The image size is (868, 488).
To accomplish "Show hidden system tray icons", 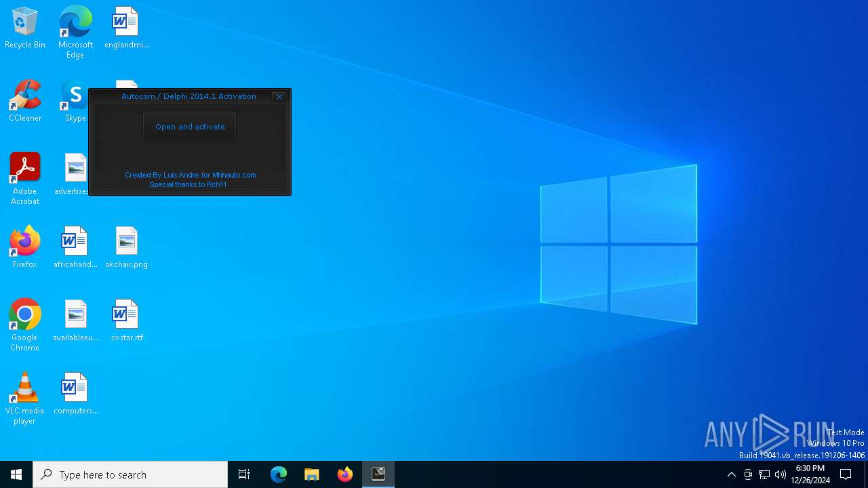I will 731,474.
